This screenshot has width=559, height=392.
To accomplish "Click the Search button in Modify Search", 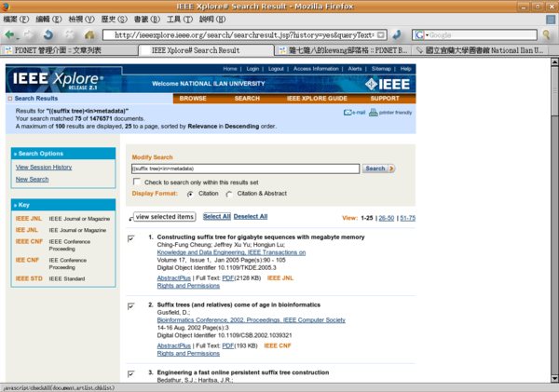I will click(x=378, y=169).
